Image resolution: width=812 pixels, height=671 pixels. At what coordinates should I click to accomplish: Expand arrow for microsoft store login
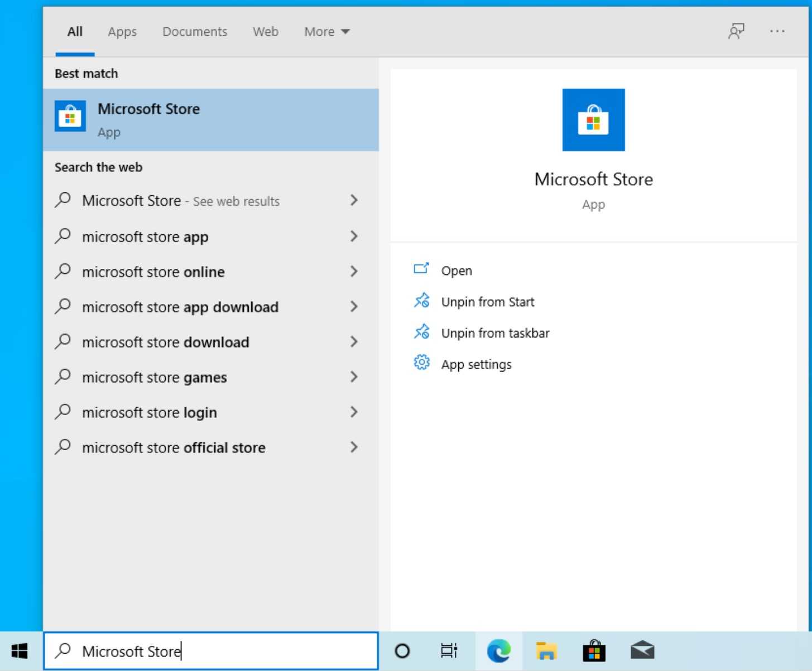(x=354, y=412)
